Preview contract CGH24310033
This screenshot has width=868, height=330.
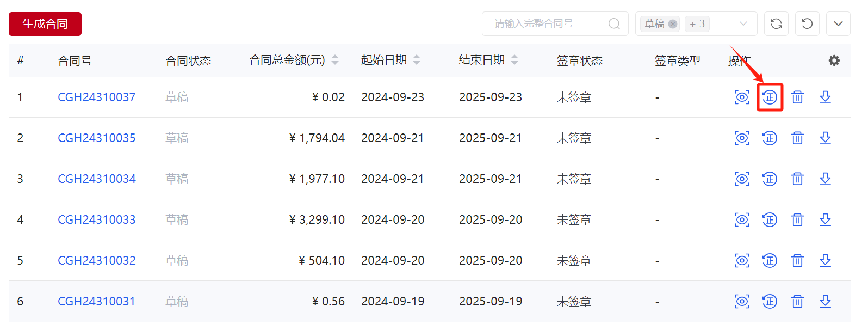tap(742, 220)
